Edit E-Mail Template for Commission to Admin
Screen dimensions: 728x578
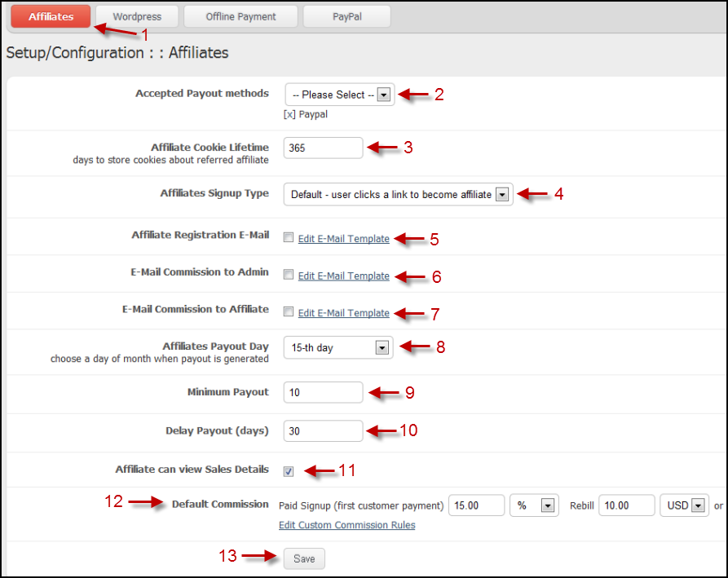pos(343,276)
